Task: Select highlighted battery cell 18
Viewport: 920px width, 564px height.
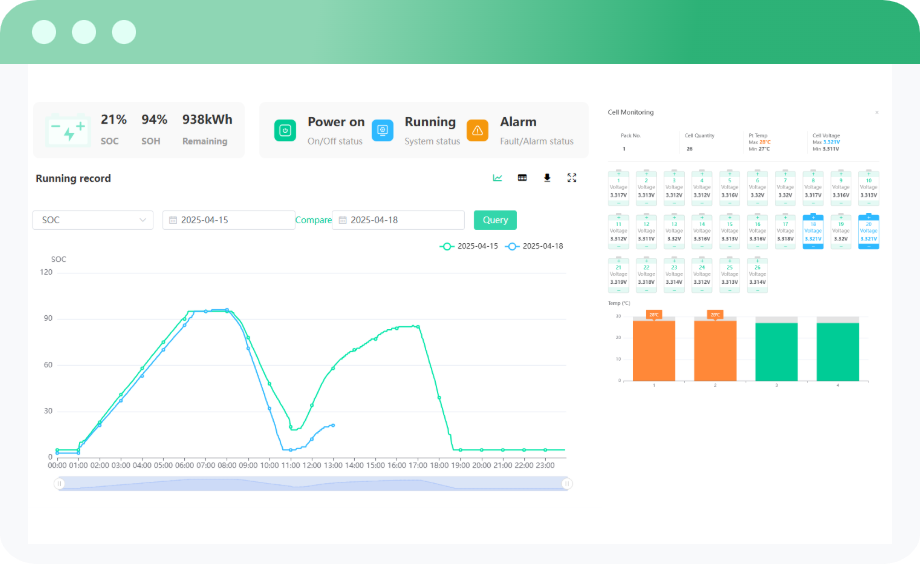Action: pyautogui.click(x=813, y=231)
